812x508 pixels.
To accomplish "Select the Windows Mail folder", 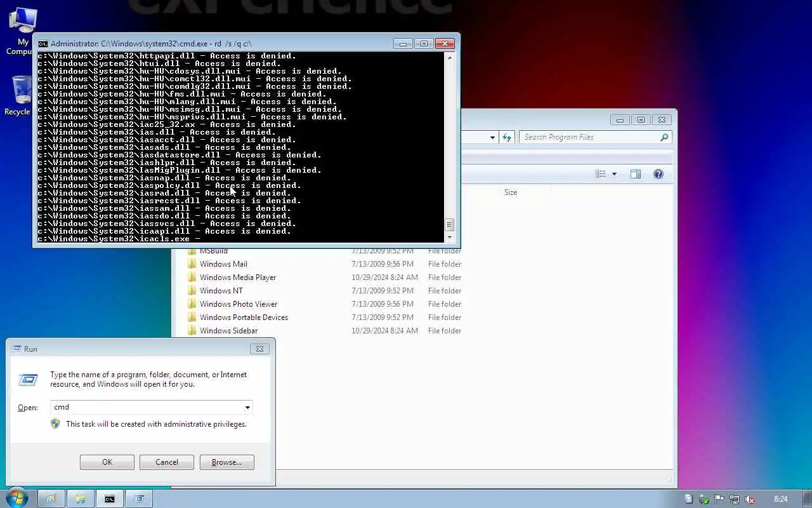I will (x=223, y=264).
